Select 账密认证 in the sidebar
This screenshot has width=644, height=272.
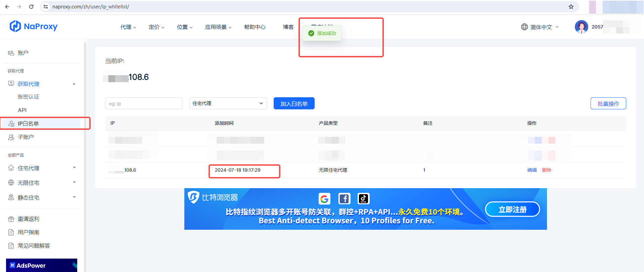[x=29, y=97]
